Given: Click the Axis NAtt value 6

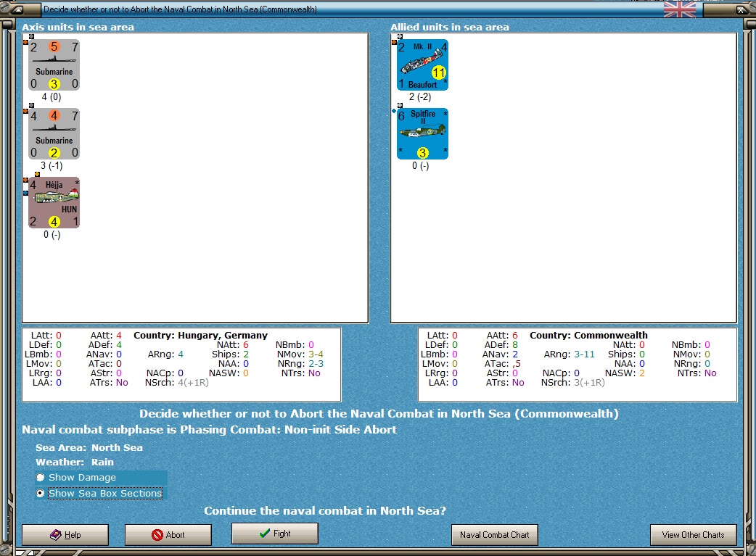Looking at the screenshot, I should (246, 345).
